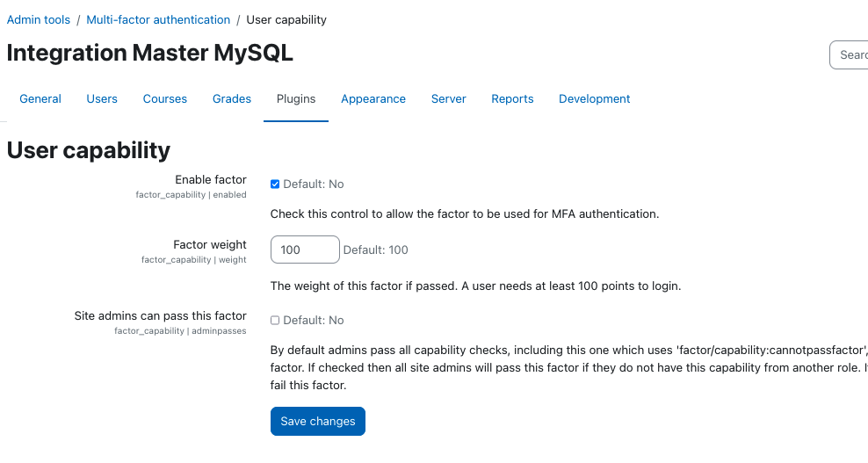The image size is (868, 463).
Task: Enable Site admins can pass this factor checkbox
Action: [x=275, y=321]
